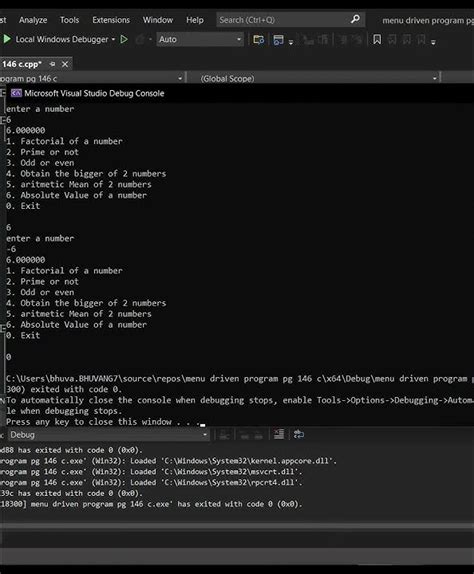
Task: Open the Window menu
Action: click(x=158, y=20)
